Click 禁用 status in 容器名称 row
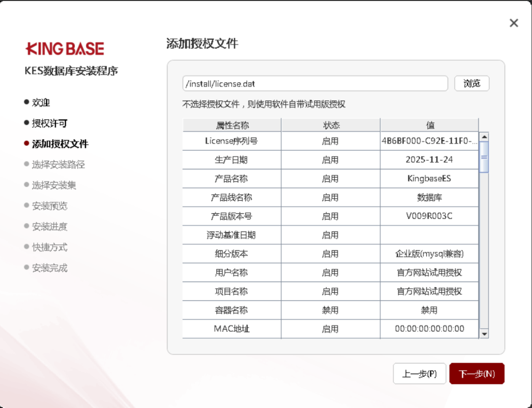Viewport: 532px width, 408px height. (x=330, y=310)
